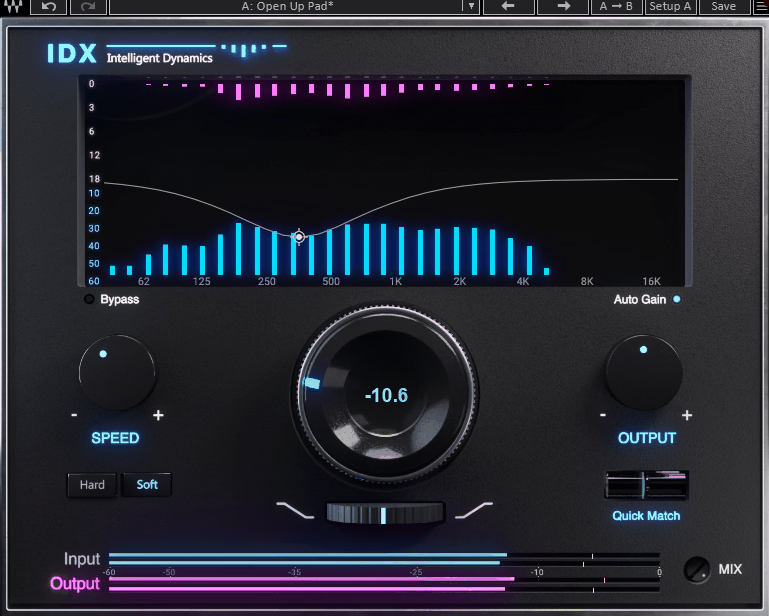The height and width of the screenshot is (616, 769).
Task: Click the SPEED label
Action: pos(115,438)
